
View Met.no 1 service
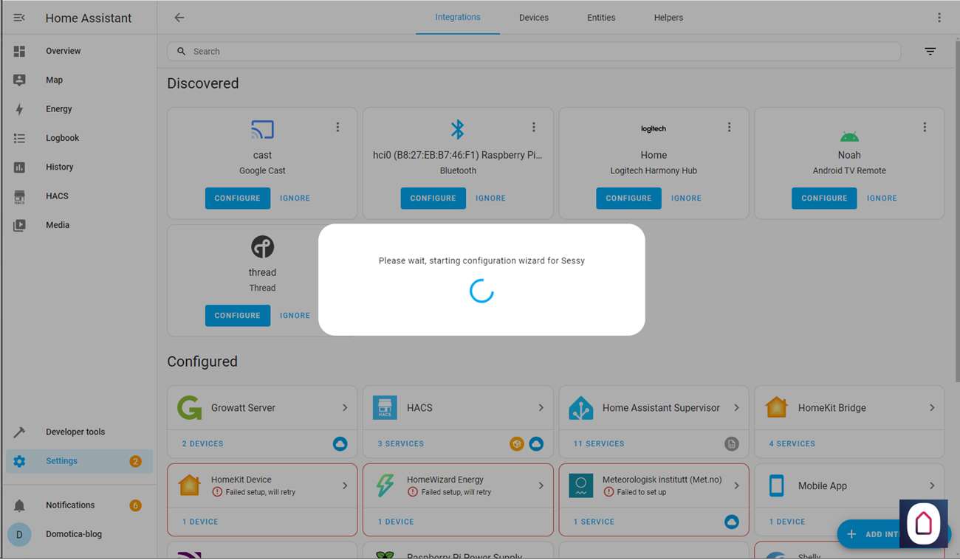594,522
